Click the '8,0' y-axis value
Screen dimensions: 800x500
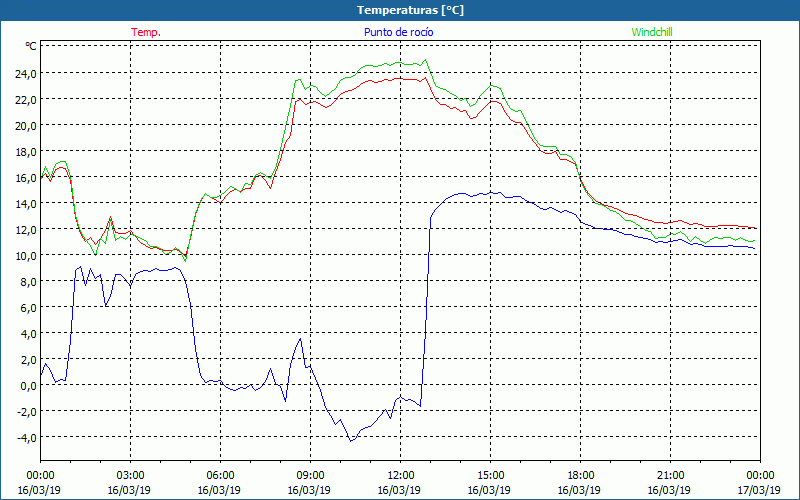(29, 282)
